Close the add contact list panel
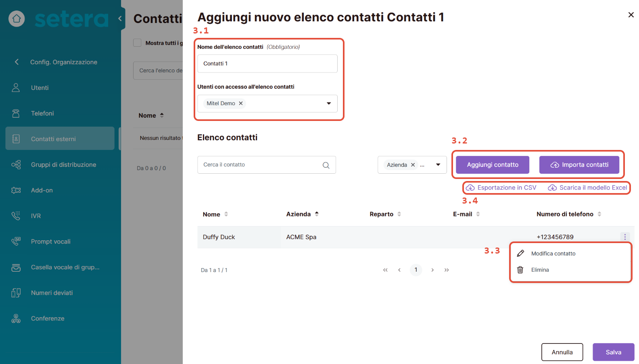 click(631, 15)
